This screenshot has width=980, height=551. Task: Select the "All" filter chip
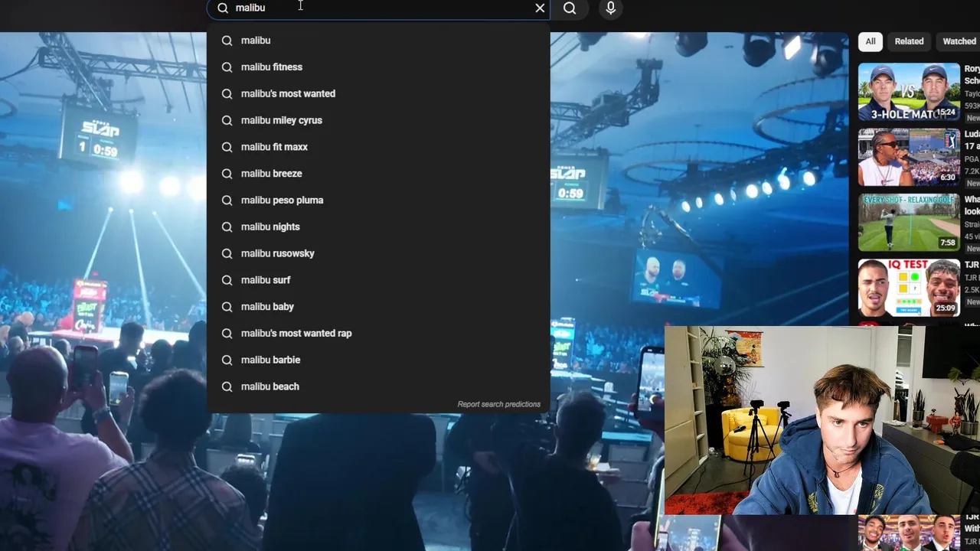tap(871, 41)
